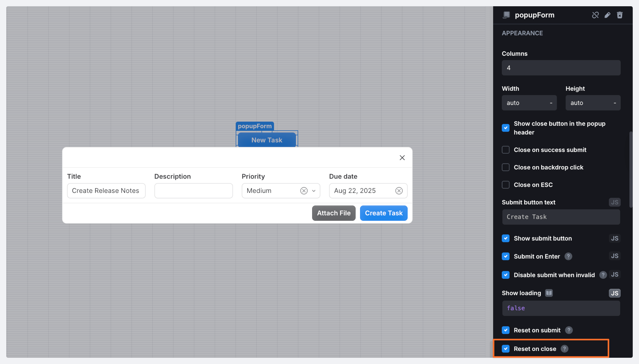Open the Height unit dropdown
Viewport: 639px width, 364px height.
pos(615,103)
